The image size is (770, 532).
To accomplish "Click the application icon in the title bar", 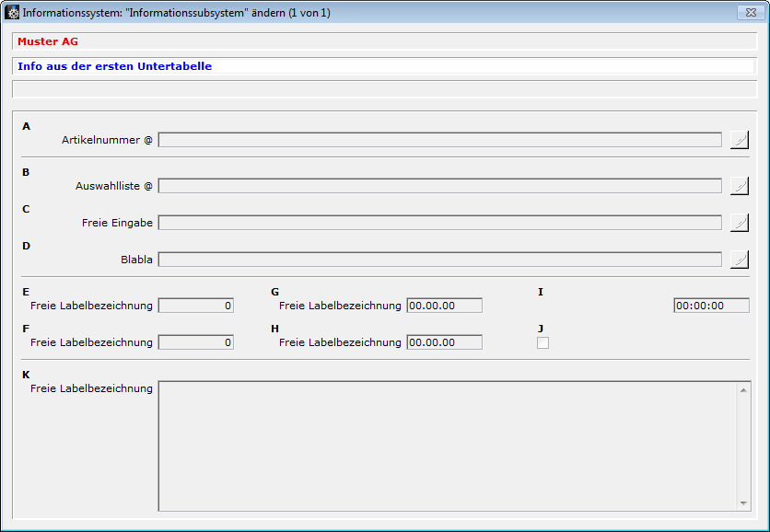I will point(13,13).
